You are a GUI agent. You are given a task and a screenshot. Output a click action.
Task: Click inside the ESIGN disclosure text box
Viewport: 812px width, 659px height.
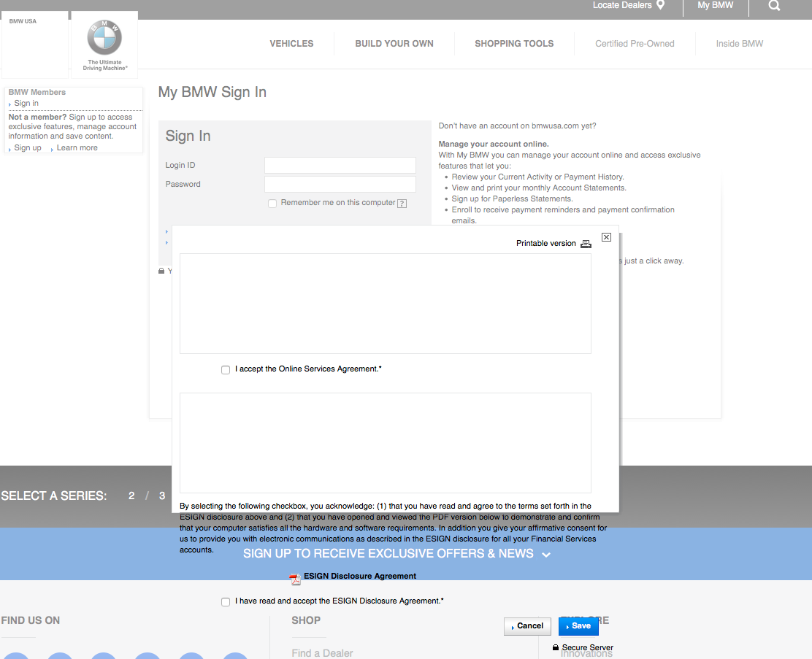click(x=386, y=442)
